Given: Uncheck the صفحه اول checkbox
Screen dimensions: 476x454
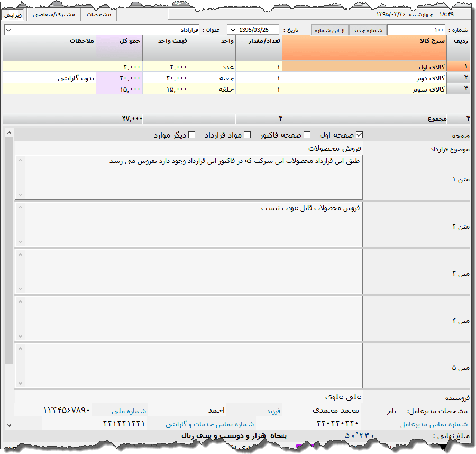Looking at the screenshot, I should pyautogui.click(x=359, y=134).
